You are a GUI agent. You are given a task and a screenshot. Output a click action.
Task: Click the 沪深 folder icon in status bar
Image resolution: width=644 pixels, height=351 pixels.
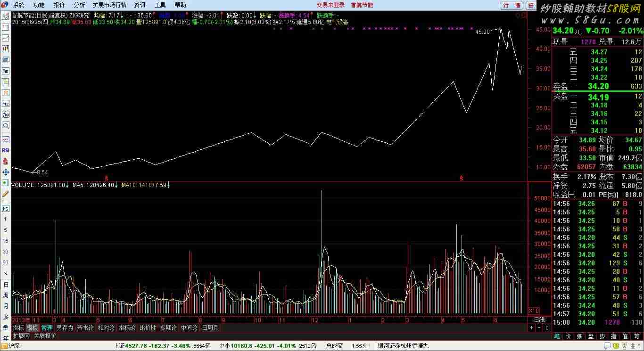click(4, 345)
